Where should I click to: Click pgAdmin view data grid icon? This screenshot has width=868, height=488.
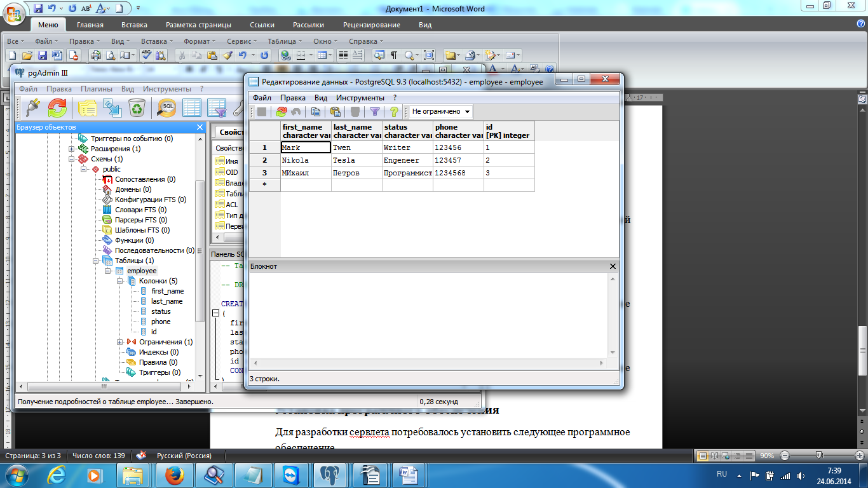coord(192,108)
